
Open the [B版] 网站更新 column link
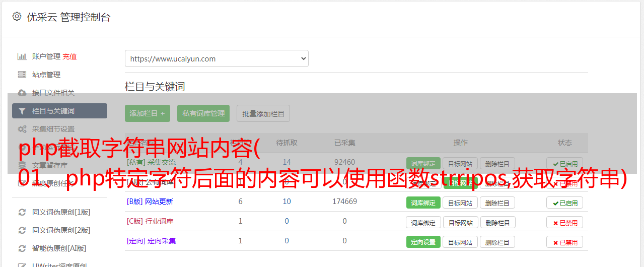coord(150,202)
